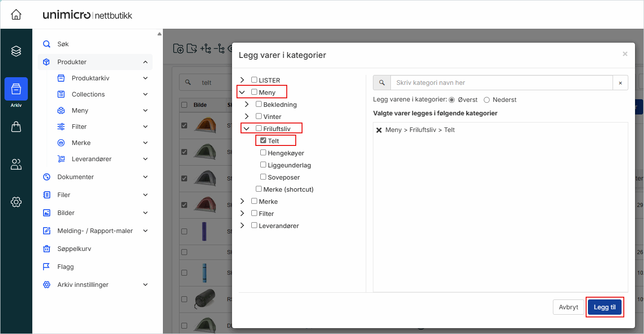Click the Avbryt button in the dialog
This screenshot has height=334, width=644.
click(x=568, y=307)
